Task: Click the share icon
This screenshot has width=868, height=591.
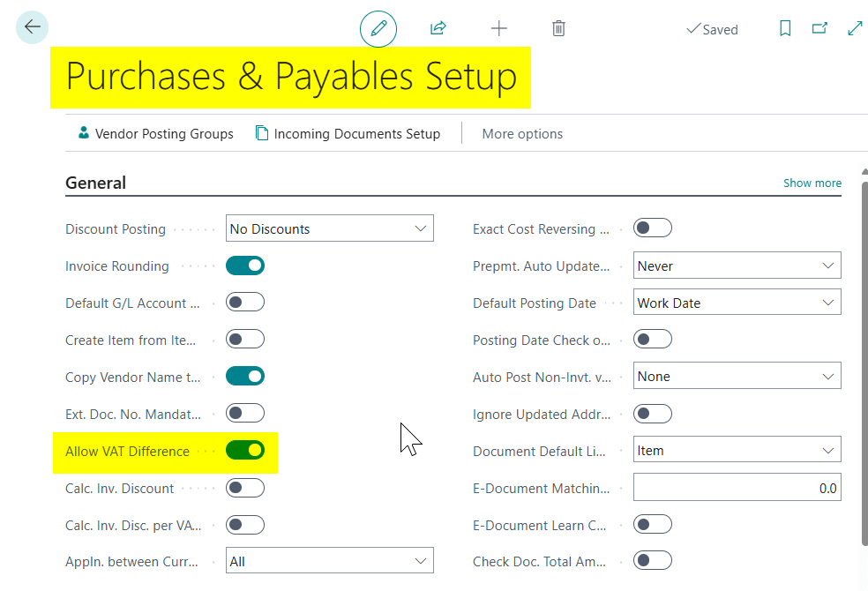Action: pyautogui.click(x=438, y=28)
